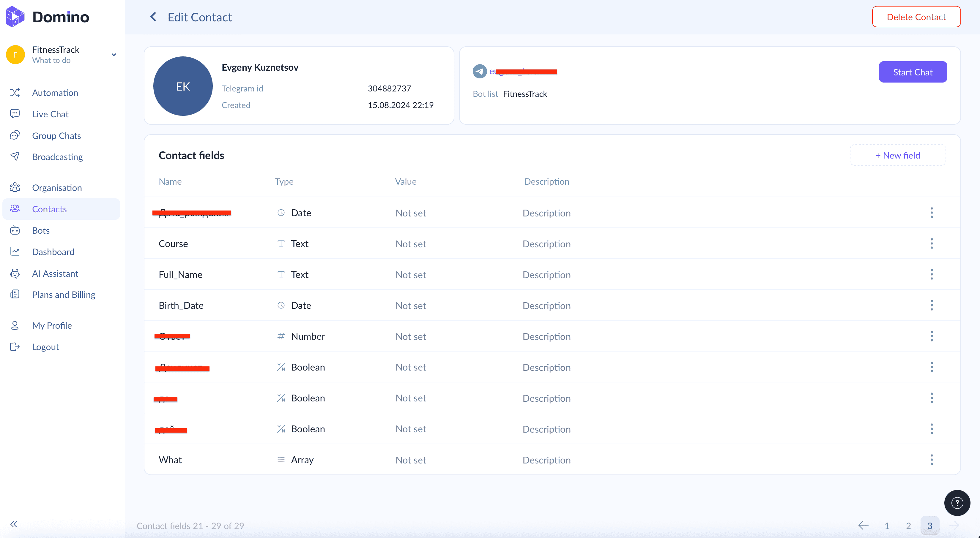Image resolution: width=980 pixels, height=538 pixels.
Task: Select Broadcasting in the sidebar
Action: tap(57, 157)
